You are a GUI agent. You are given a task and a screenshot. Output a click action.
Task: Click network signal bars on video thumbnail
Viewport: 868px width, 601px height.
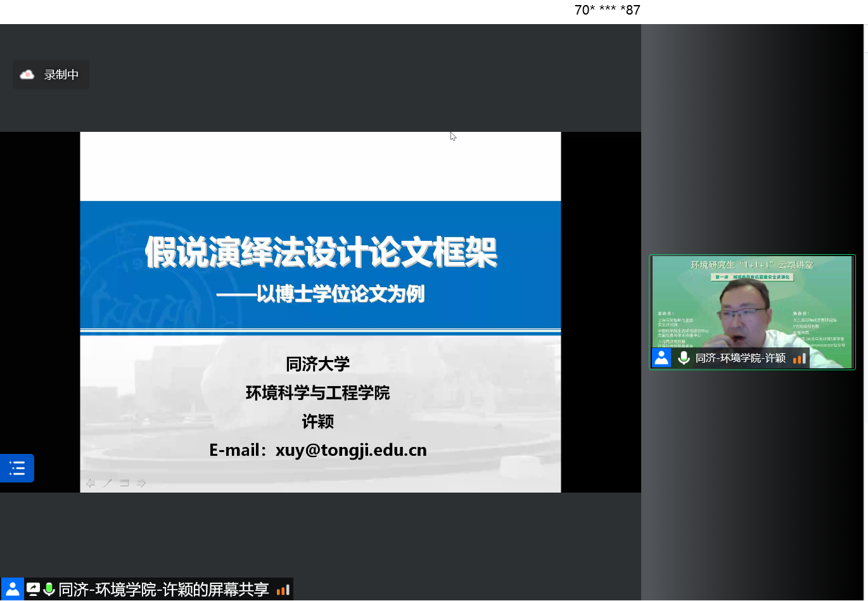point(800,358)
